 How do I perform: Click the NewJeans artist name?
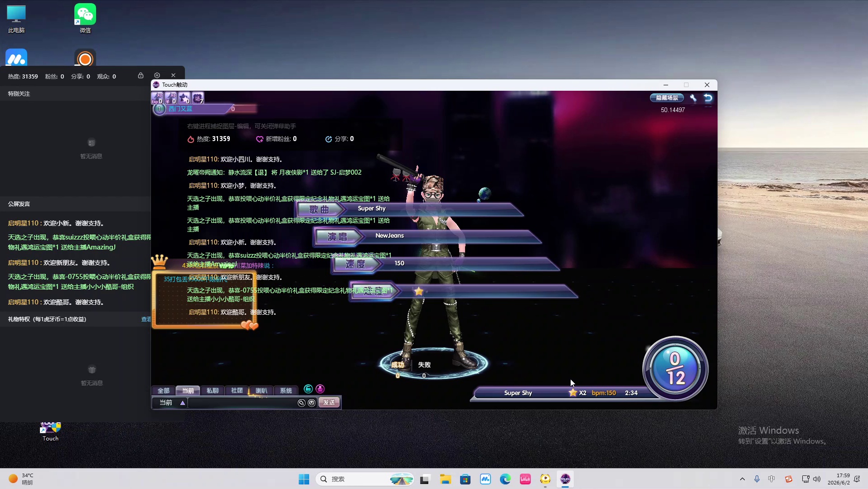(389, 235)
